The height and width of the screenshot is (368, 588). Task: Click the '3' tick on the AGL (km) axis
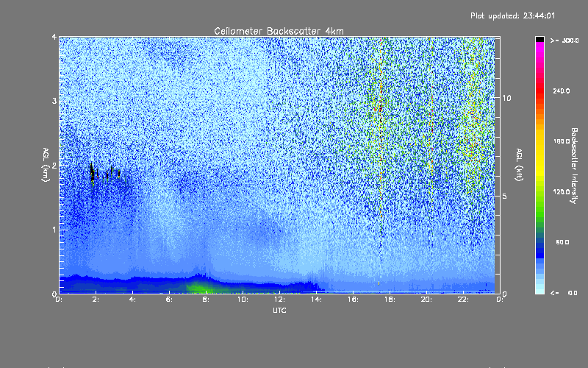tap(54, 101)
